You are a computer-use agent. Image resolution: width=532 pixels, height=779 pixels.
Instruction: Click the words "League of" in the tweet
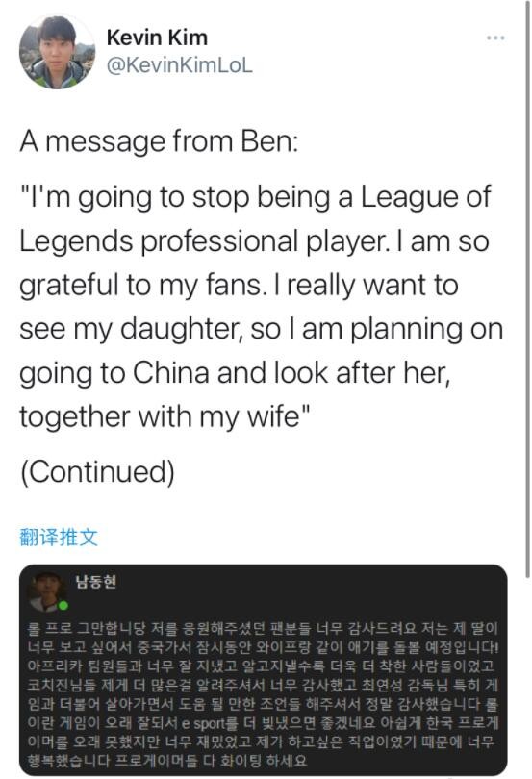click(425, 196)
